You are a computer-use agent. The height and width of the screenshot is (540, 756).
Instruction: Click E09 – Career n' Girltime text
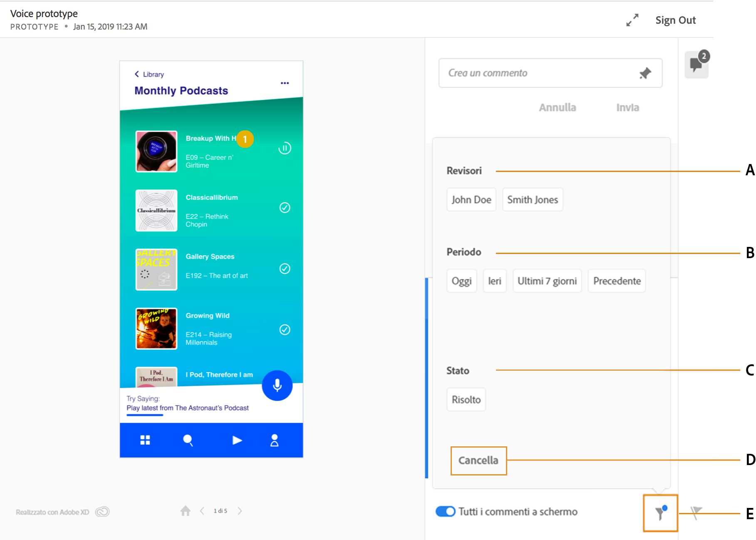click(x=209, y=161)
